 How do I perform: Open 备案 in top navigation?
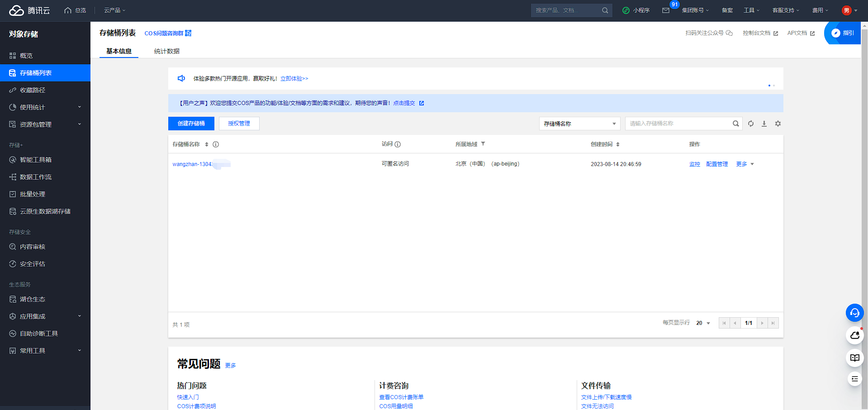pyautogui.click(x=727, y=10)
